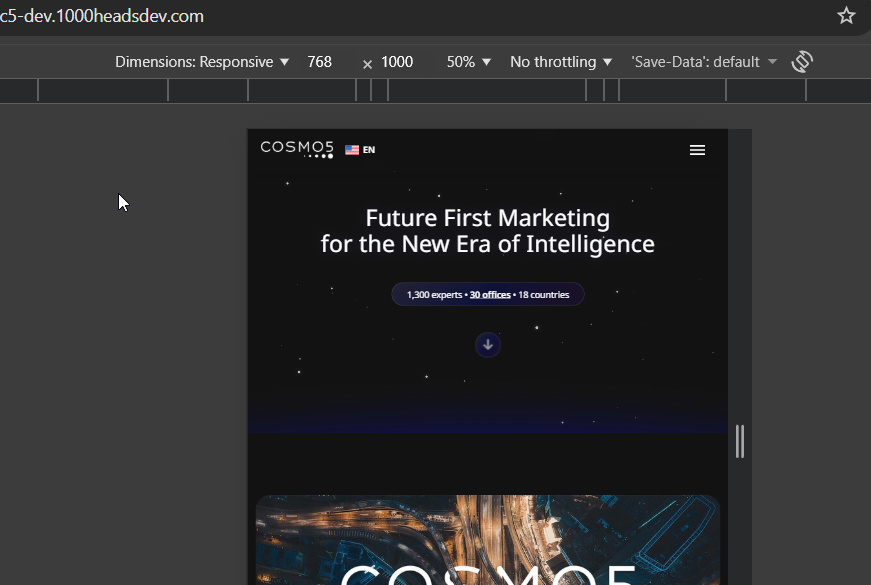Open the hamburger menu on the Cosmos page

click(x=697, y=150)
